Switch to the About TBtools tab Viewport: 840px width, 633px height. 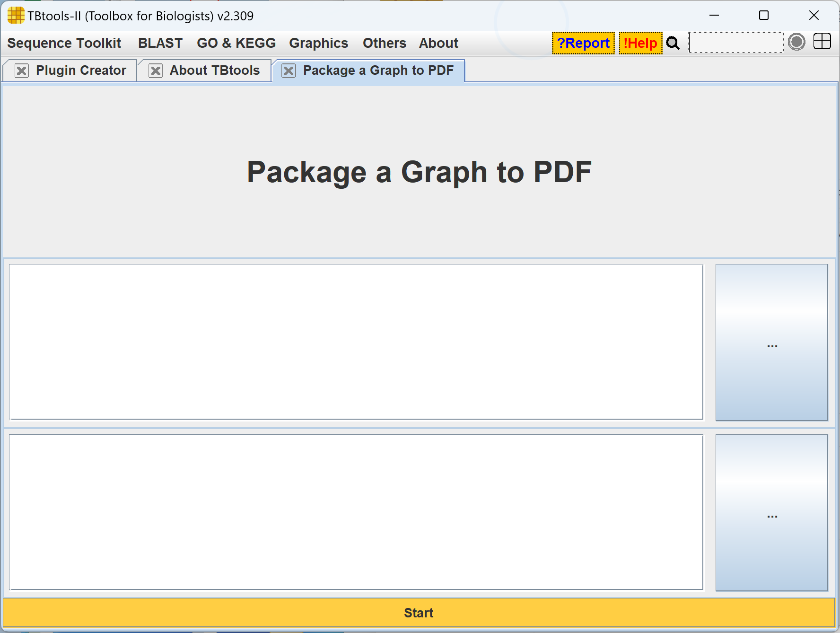(214, 70)
